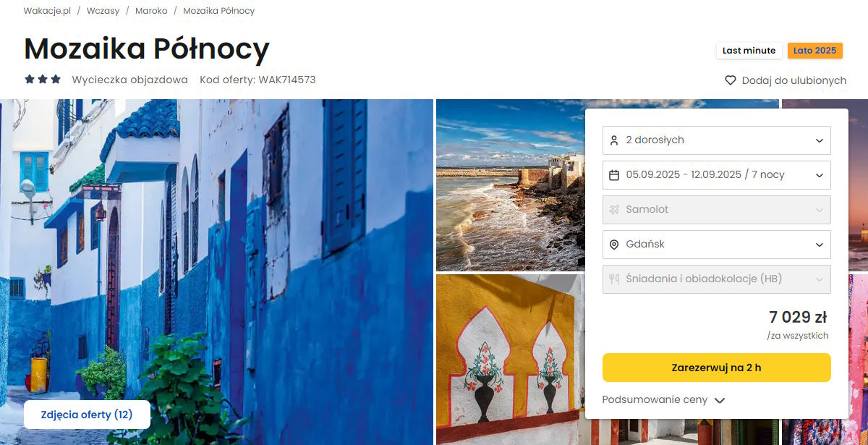Click the person icon in travelers field

(614, 140)
